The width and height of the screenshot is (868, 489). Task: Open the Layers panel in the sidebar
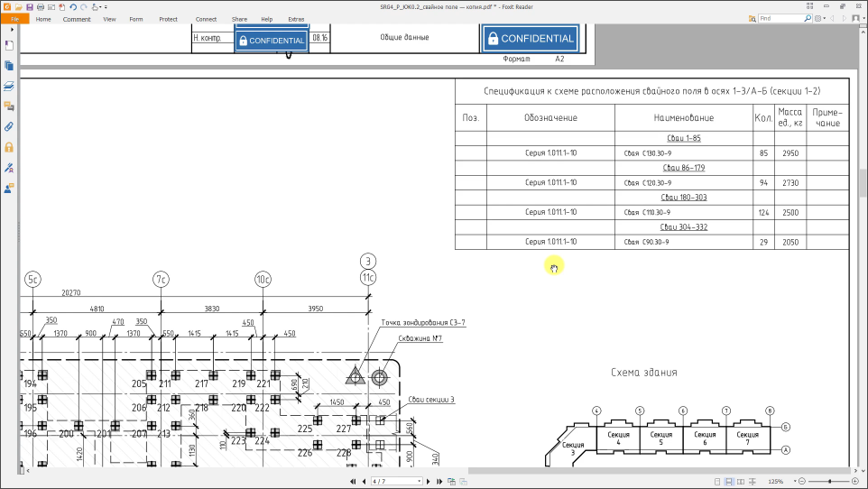pos(9,86)
